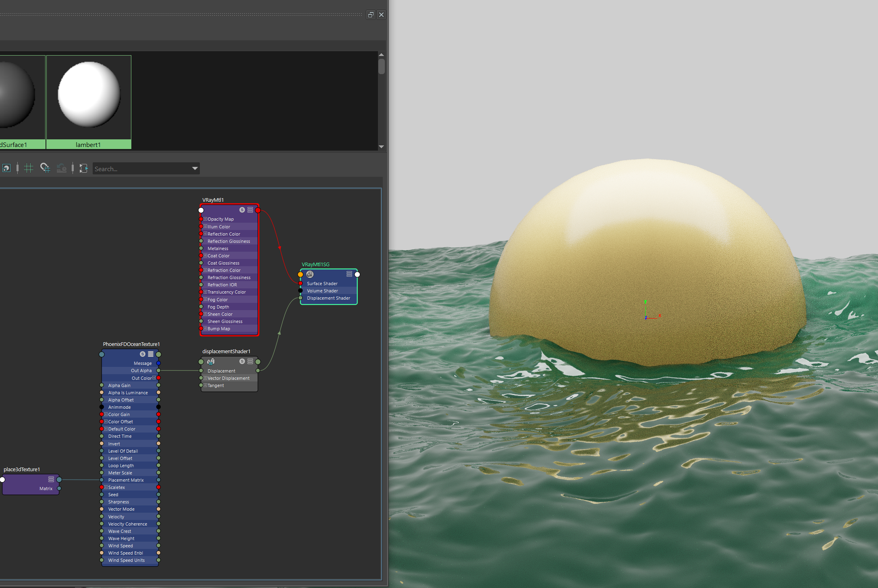The width and height of the screenshot is (878, 588).
Task: Click solo S icon on displacementShader1
Action: pos(242,361)
